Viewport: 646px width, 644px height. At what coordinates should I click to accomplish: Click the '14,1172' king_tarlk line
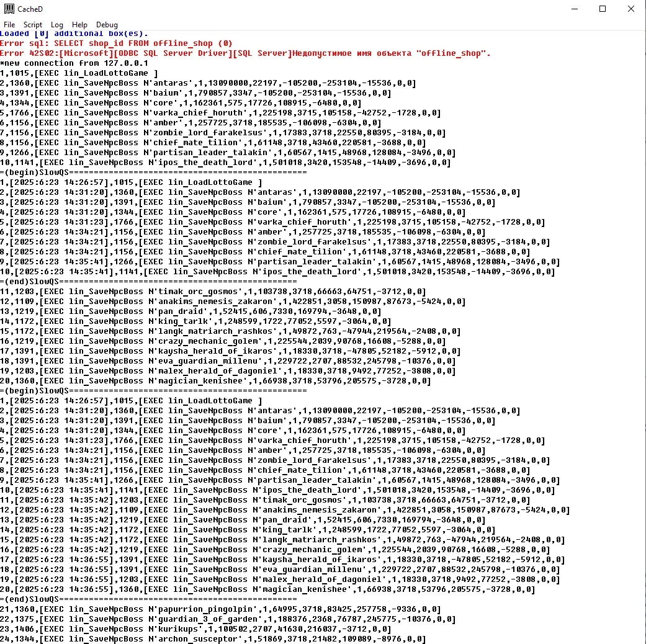click(x=195, y=321)
